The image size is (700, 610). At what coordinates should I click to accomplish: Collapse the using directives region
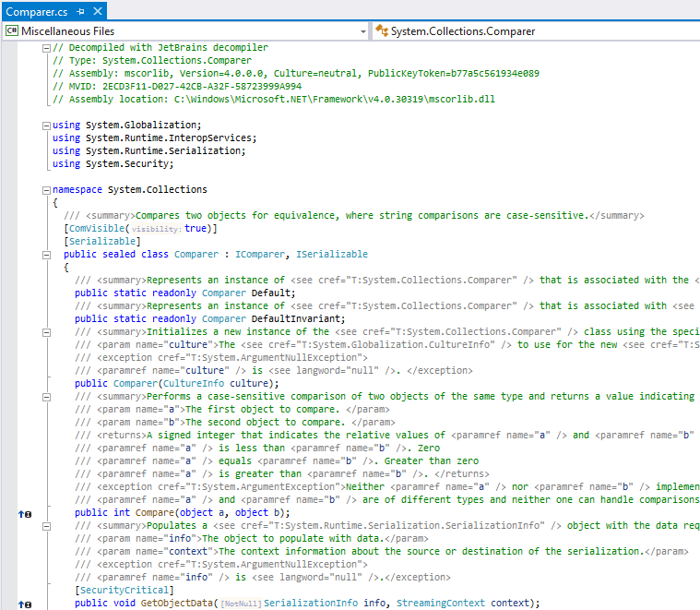point(46,125)
